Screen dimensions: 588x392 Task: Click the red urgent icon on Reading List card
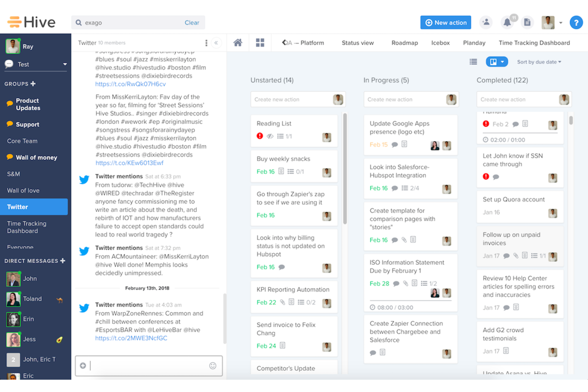pyautogui.click(x=260, y=136)
